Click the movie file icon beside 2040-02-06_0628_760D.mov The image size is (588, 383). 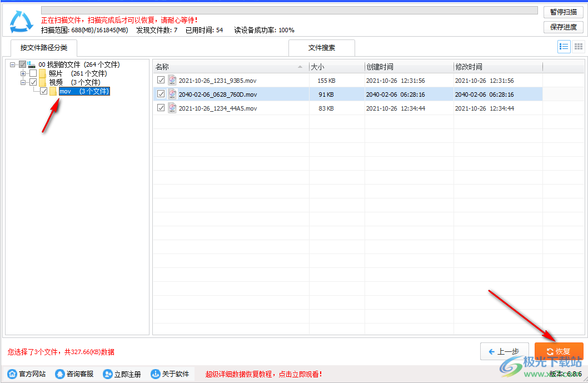click(172, 94)
